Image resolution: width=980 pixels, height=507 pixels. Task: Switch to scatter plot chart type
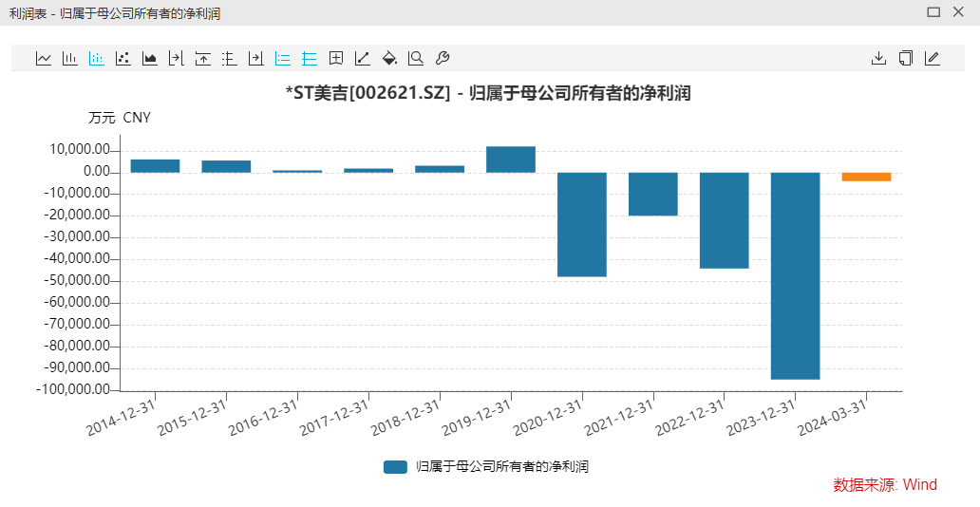coord(123,58)
